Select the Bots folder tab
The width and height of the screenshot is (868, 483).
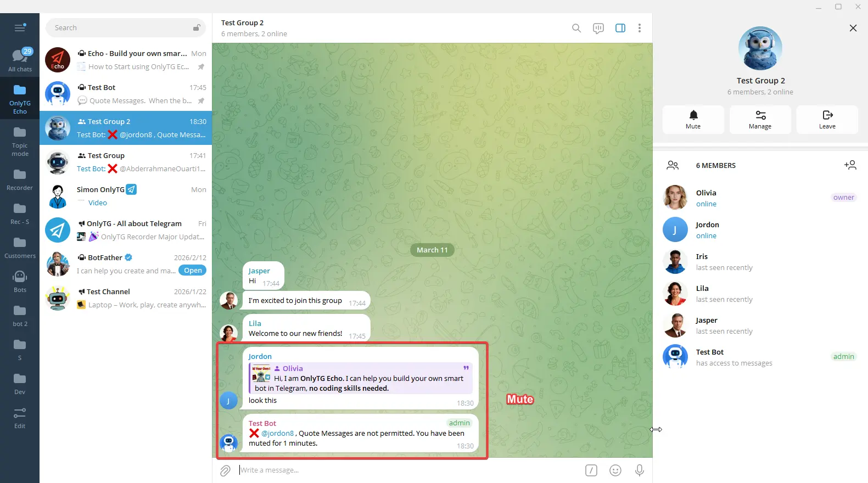(20, 282)
